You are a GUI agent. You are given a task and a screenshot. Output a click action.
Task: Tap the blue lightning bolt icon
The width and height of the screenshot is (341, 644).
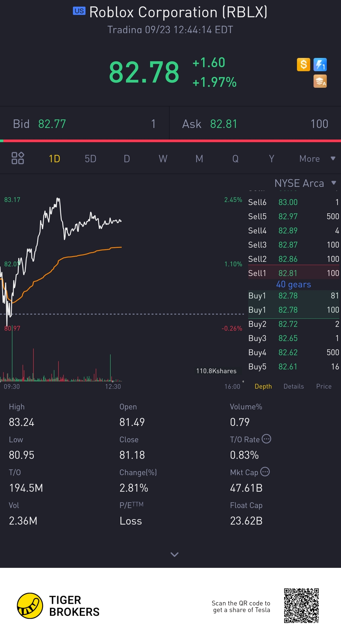click(320, 65)
